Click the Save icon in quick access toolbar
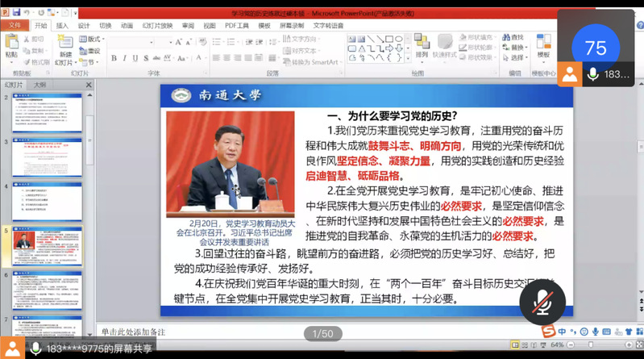 coord(17,14)
